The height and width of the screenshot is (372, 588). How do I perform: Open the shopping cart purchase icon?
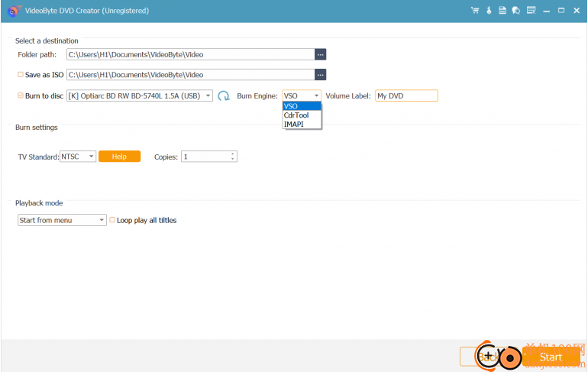pos(475,11)
